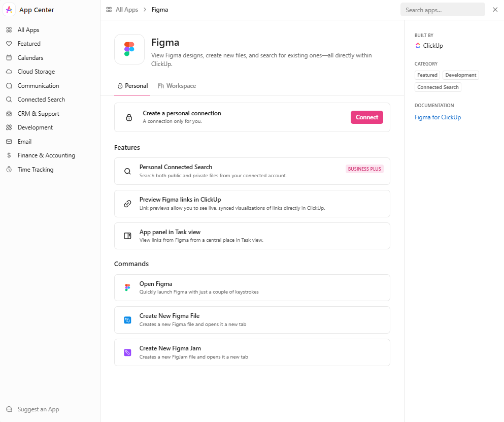Click the Email envelope icon
Image resolution: width=504 pixels, height=422 pixels.
pyautogui.click(x=9, y=142)
